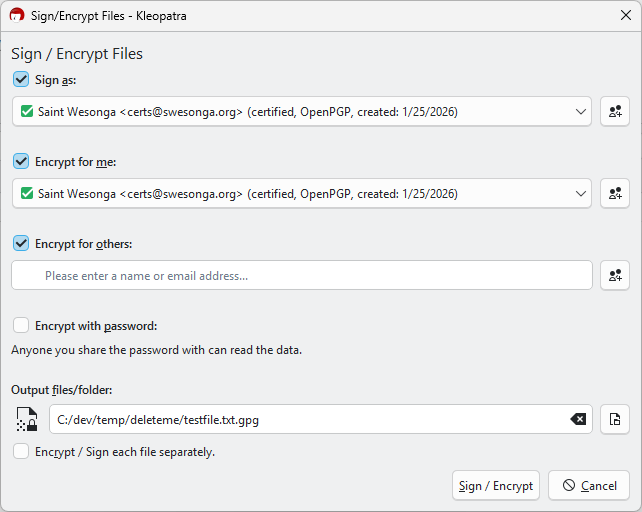Enable Encrypt with password
This screenshot has height=512, width=642.
tap(21, 325)
